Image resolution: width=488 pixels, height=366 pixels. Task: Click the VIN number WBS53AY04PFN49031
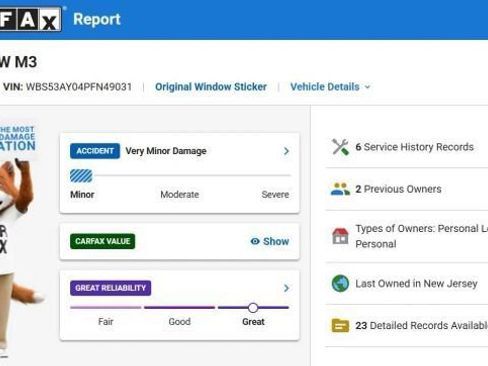[79, 87]
